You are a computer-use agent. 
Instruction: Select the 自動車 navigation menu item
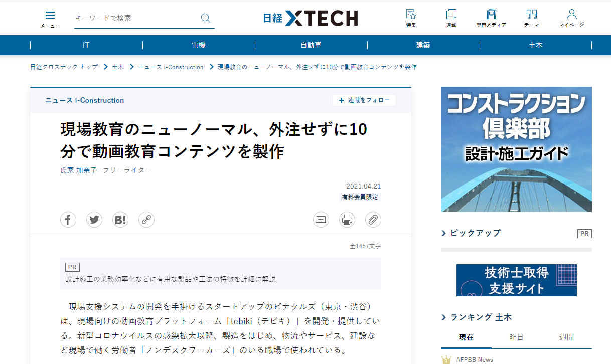pos(311,45)
